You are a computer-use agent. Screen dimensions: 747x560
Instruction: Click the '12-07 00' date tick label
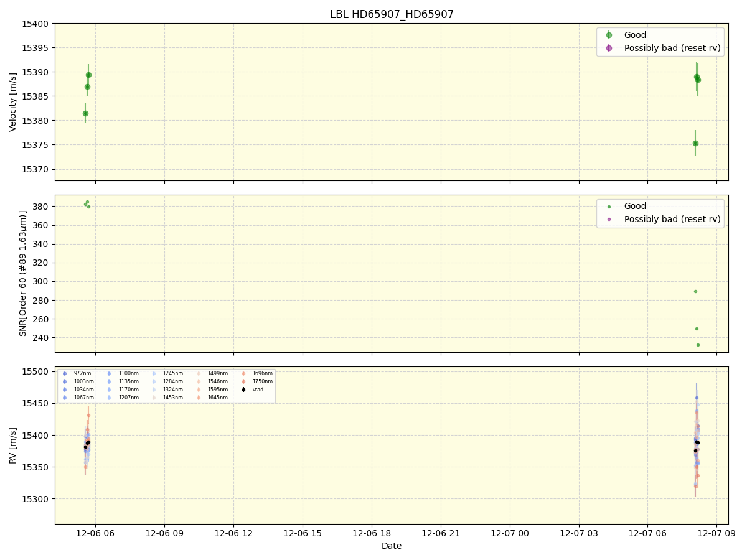pos(510,534)
